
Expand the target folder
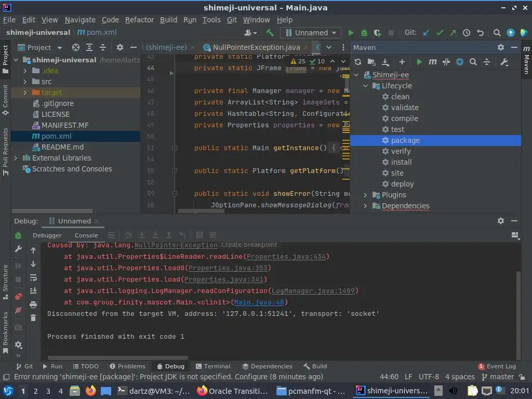[25, 92]
